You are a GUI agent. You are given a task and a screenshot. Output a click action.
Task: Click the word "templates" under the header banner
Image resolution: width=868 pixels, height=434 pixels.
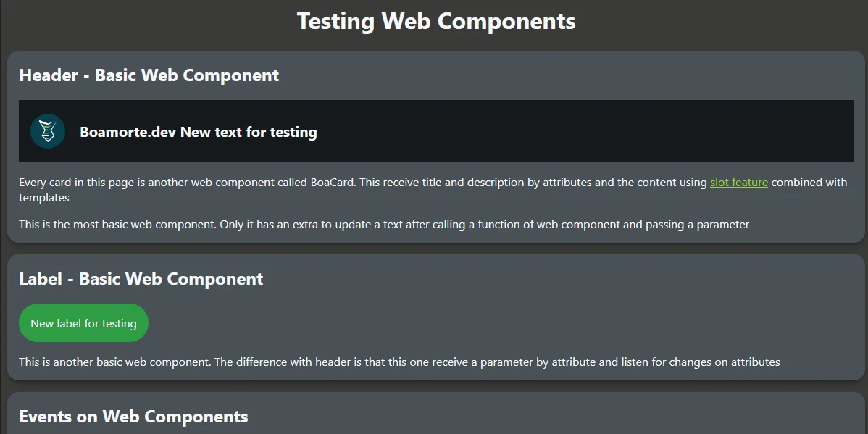44,197
